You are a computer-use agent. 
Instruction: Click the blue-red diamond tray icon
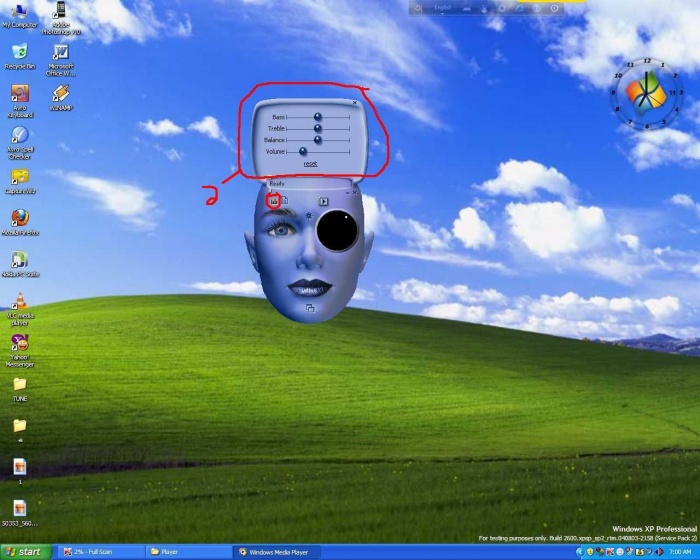[658, 552]
